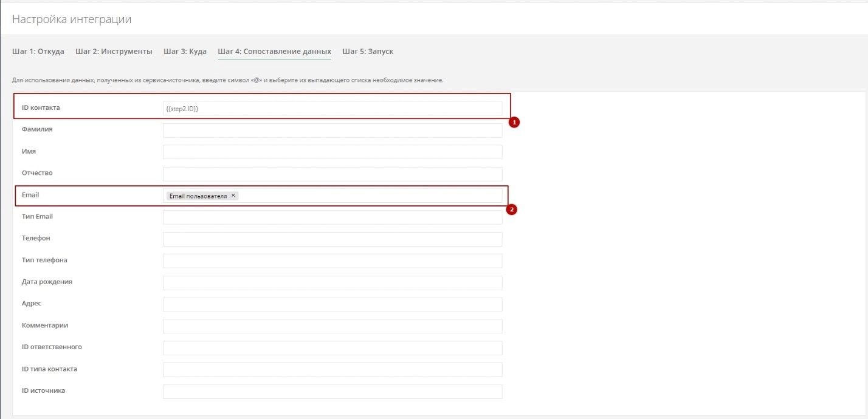Focus the Адрес input field
868x419 pixels.
coord(332,304)
